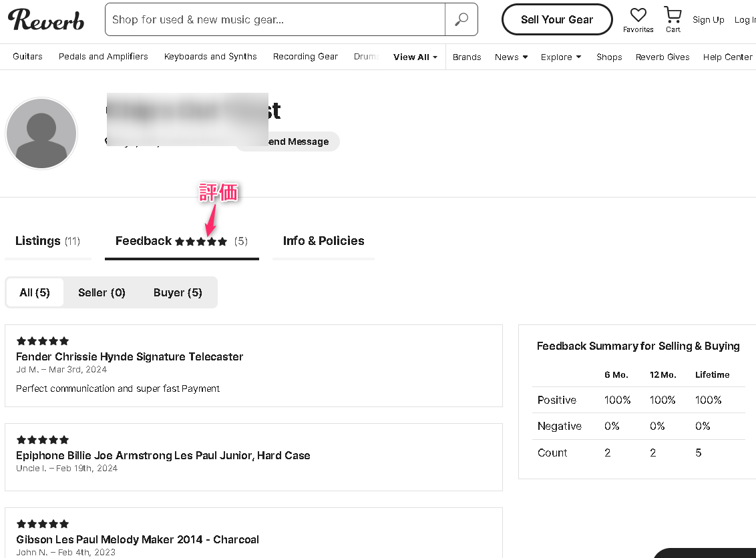Click the user profile avatar
756x558 pixels.
[x=41, y=133]
